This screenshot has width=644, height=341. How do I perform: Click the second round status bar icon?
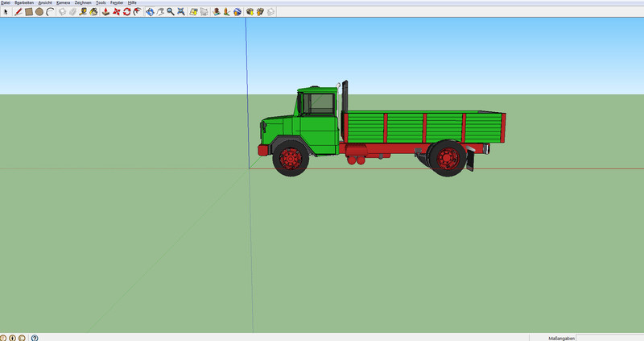tap(13, 338)
